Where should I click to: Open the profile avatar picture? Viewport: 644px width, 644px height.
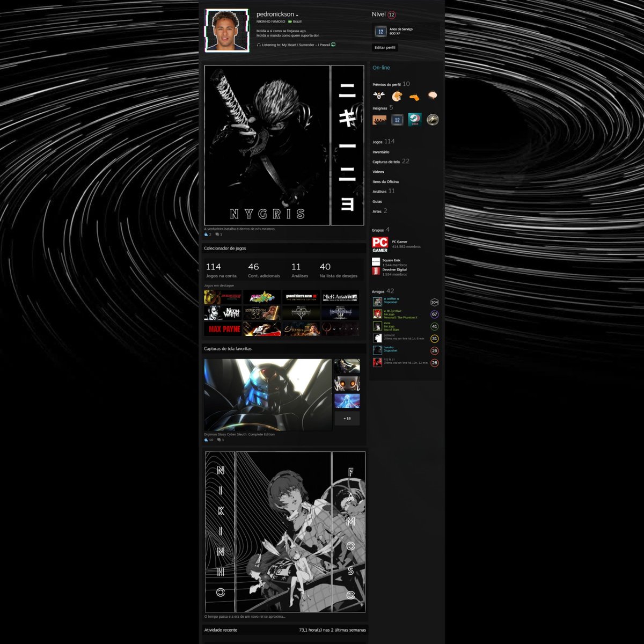[x=228, y=30]
